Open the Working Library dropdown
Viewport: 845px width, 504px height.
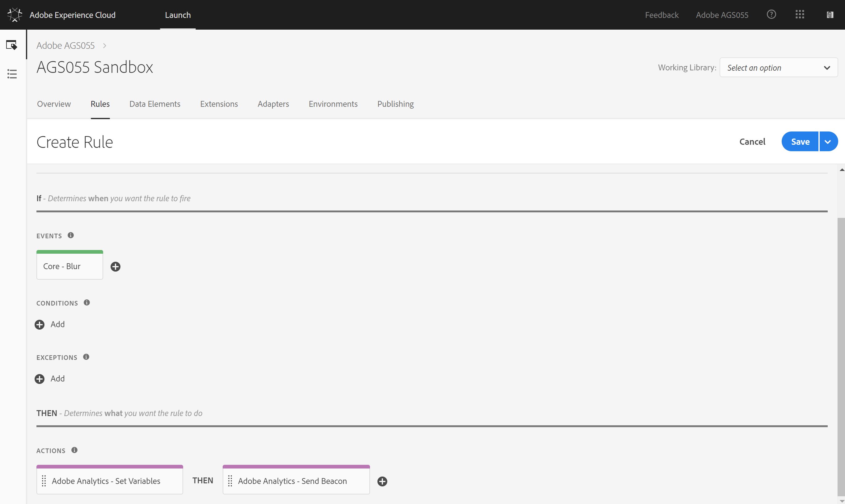[778, 68]
